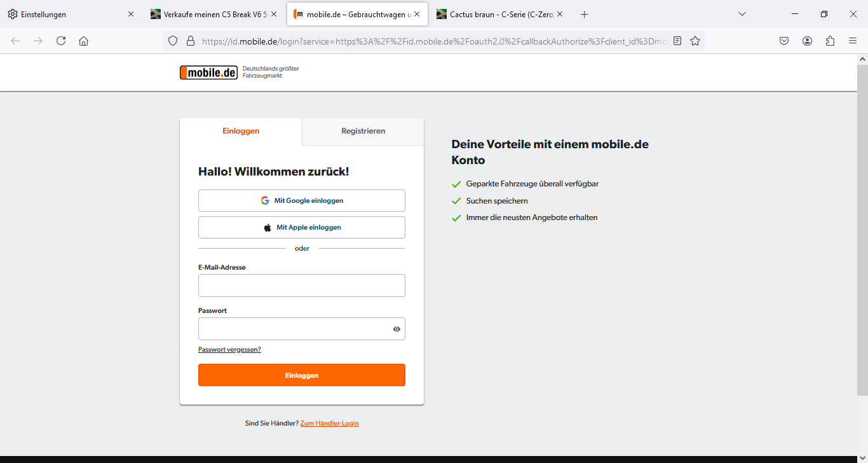Toggle password visibility eye icon

click(397, 329)
